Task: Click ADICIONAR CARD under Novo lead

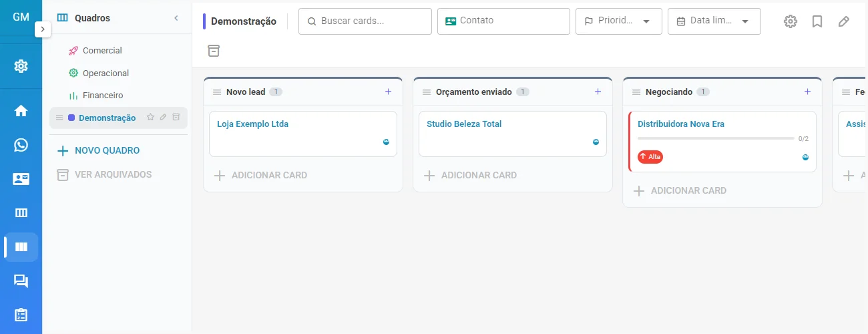Action: [261, 176]
